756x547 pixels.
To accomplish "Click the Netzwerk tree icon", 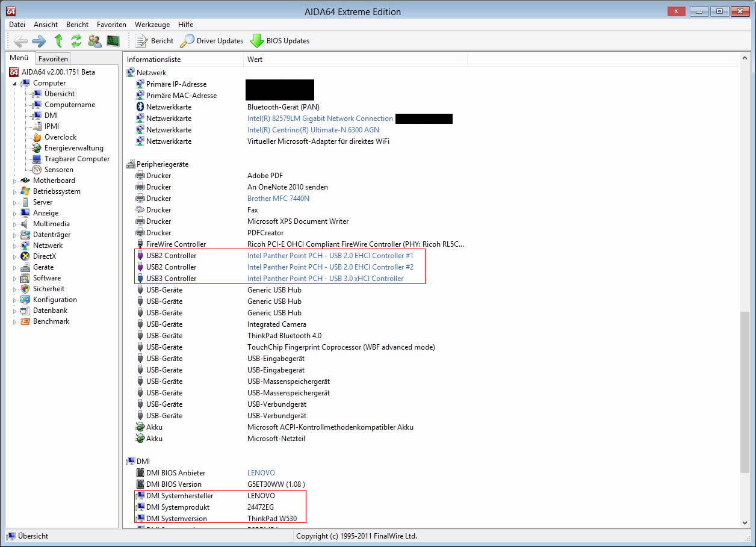I will (x=25, y=246).
